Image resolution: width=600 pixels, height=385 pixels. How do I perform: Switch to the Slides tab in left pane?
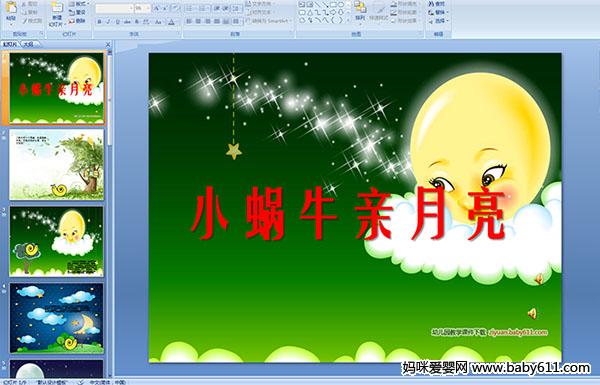(10, 44)
